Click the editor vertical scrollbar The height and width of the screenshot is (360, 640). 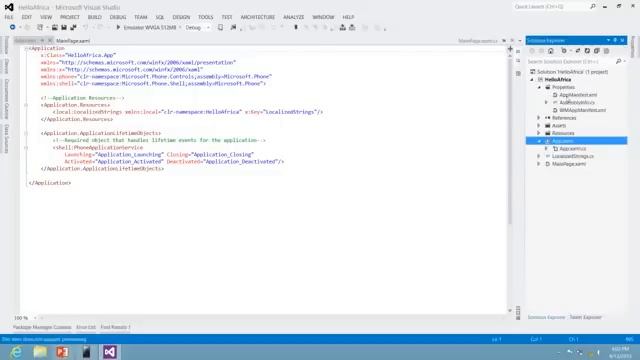point(510,141)
